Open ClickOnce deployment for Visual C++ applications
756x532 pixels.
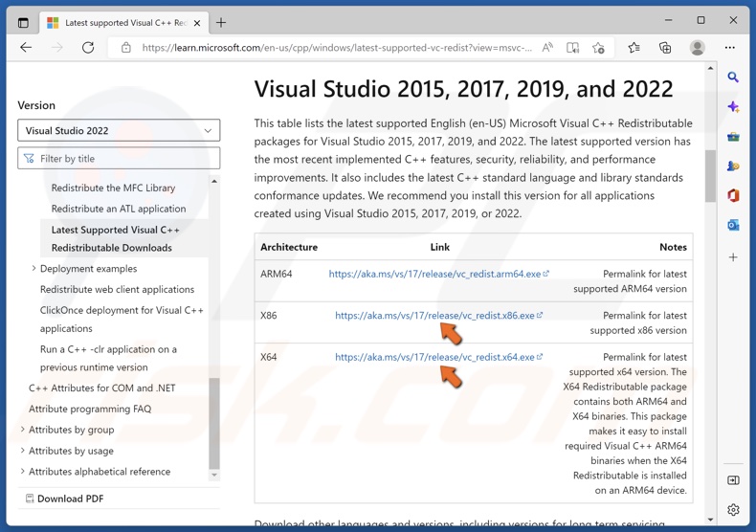122,319
